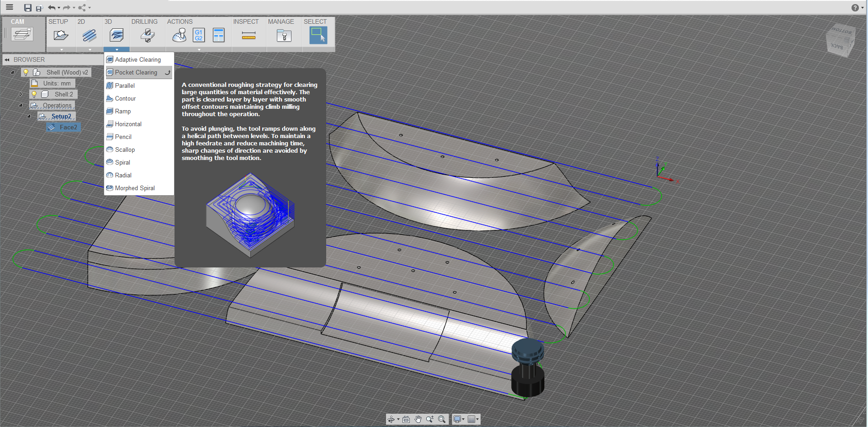Activate the Pan hand tool
868x427 pixels.
pos(418,419)
